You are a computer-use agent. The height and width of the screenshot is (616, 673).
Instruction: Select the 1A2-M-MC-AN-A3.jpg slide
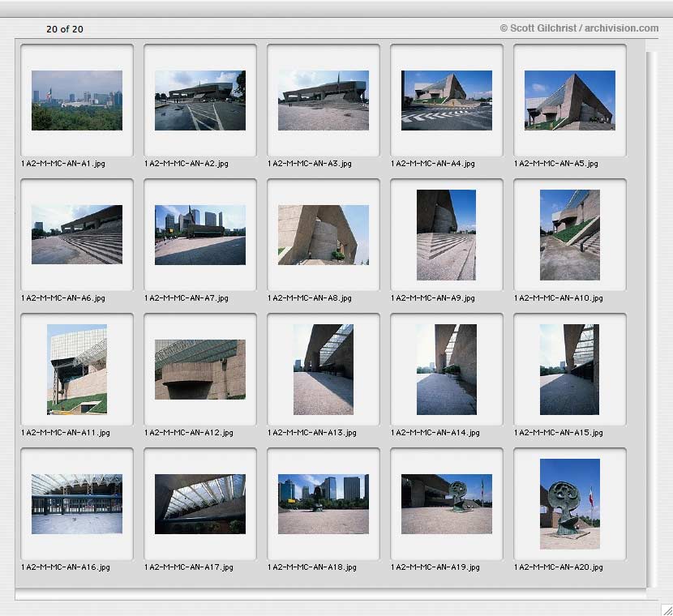[x=324, y=101]
